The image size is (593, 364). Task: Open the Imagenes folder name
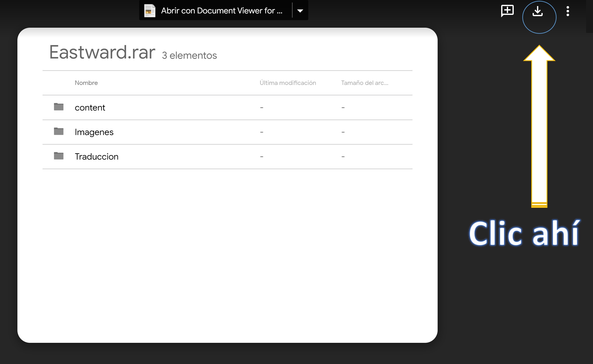click(x=94, y=132)
